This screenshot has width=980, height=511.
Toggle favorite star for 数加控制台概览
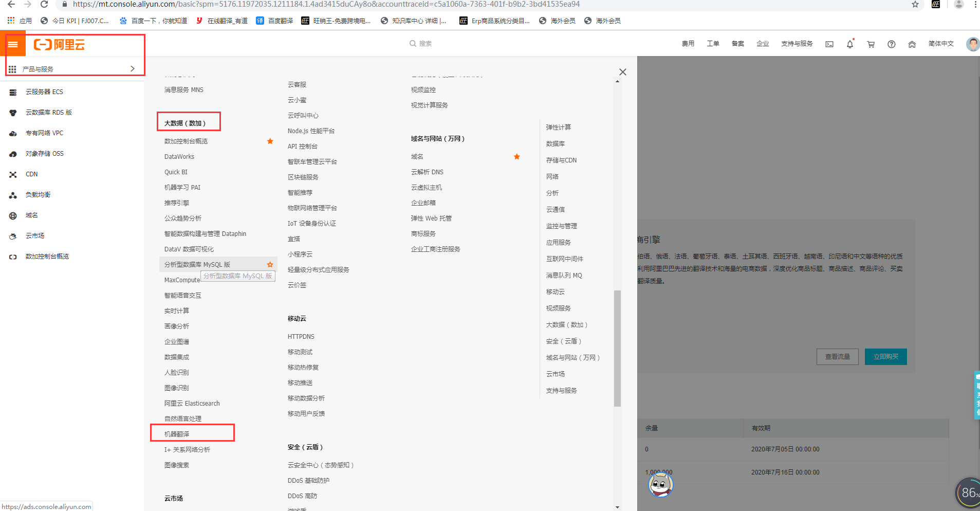click(270, 141)
